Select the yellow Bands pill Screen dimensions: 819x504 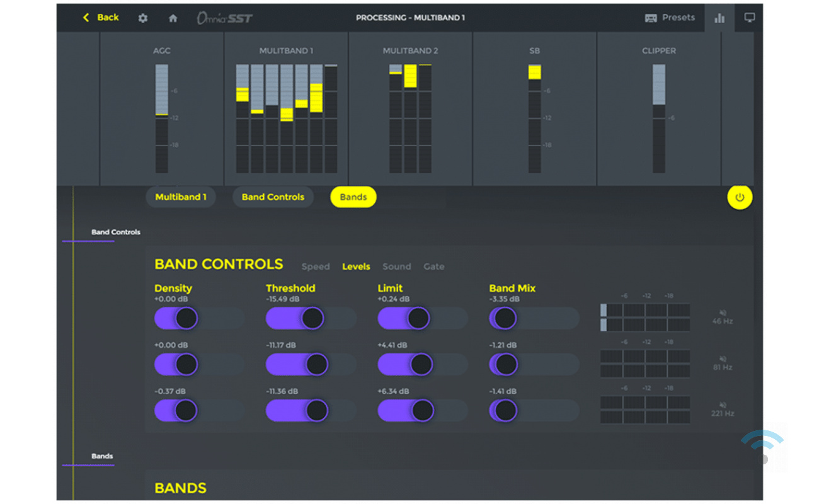coord(353,197)
